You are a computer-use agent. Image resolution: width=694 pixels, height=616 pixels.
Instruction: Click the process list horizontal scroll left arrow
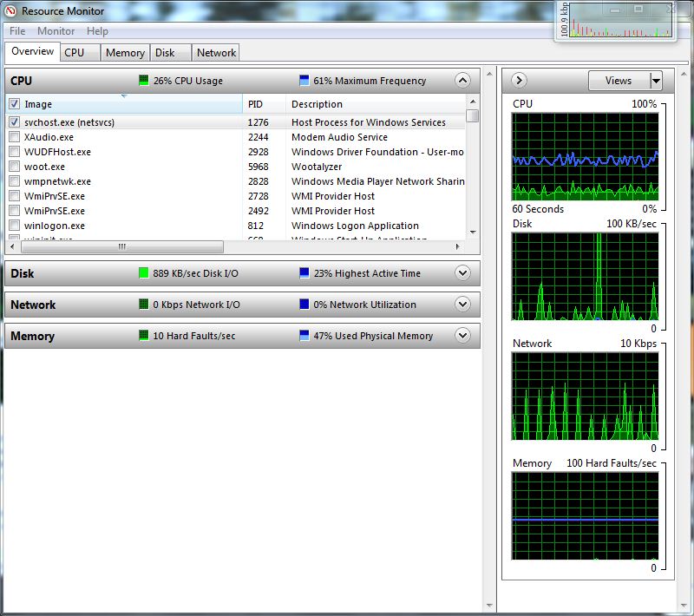coord(12,246)
